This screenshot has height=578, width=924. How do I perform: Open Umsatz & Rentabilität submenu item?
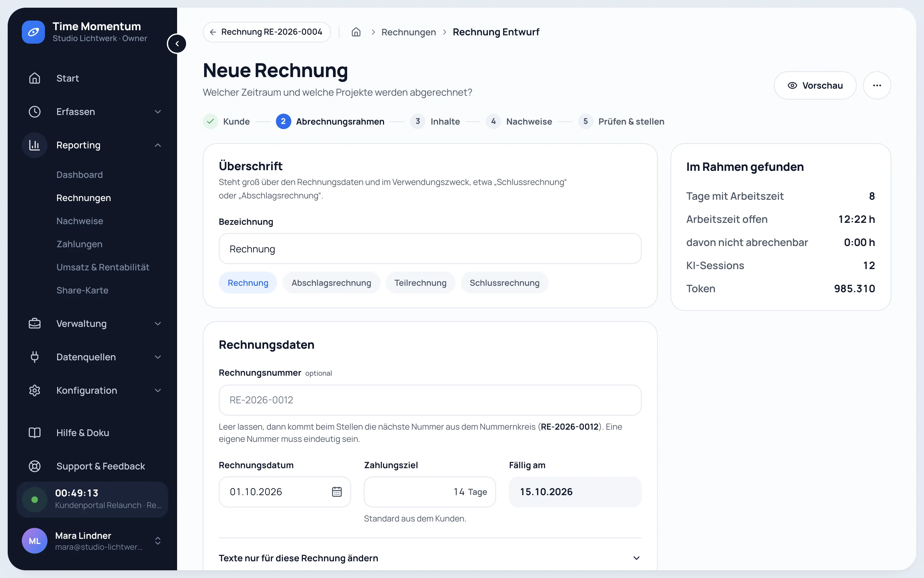pyautogui.click(x=103, y=267)
